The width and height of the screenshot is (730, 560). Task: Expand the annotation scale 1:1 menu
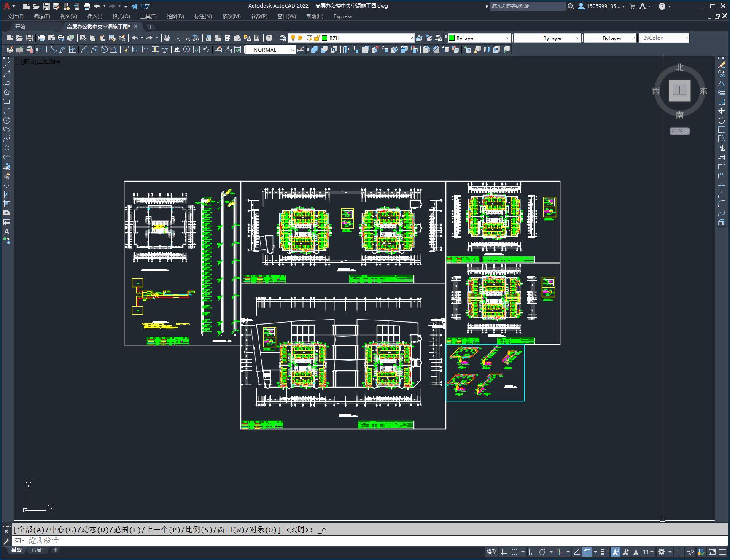648,552
